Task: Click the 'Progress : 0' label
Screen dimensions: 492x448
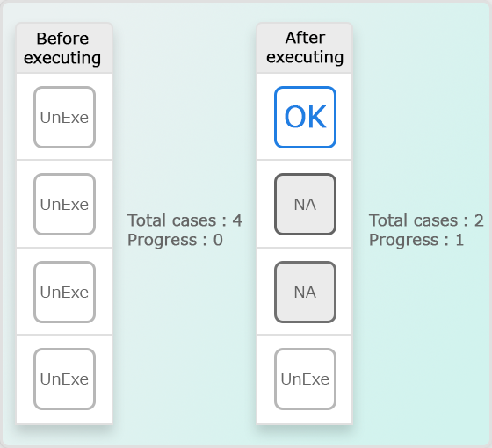Action: tap(175, 240)
